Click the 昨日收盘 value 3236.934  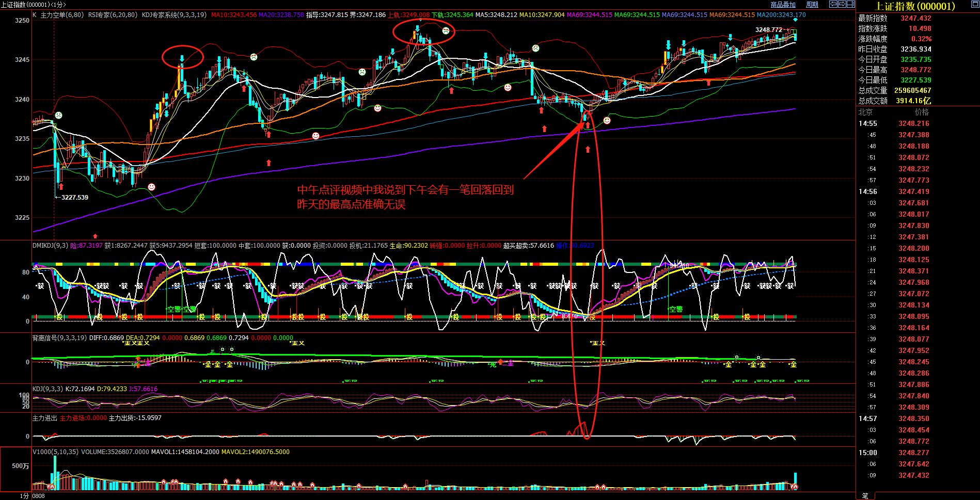[x=916, y=49]
